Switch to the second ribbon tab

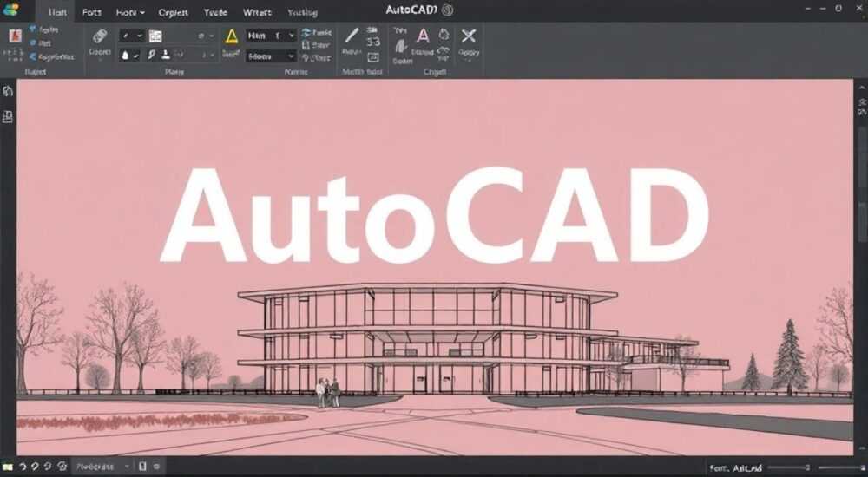pos(91,12)
